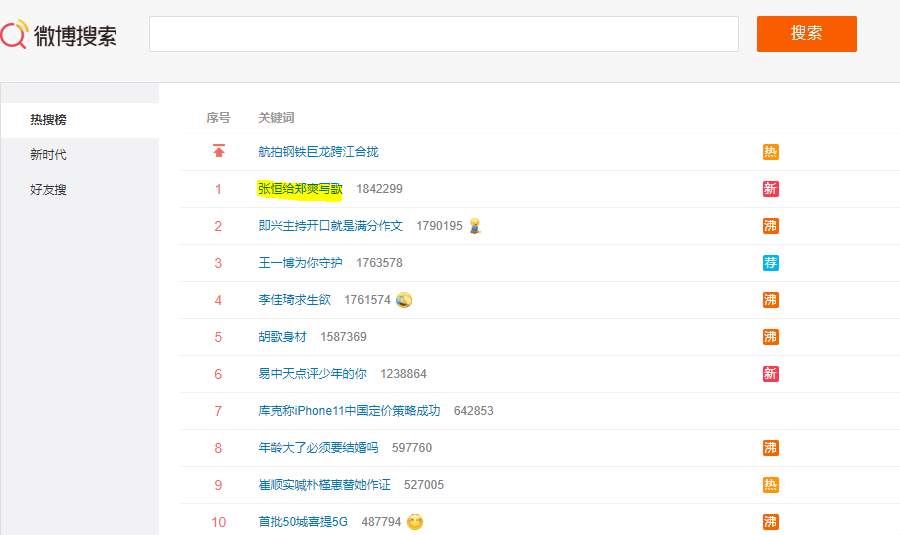Viewport: 900px width, 535px height.
Task: Click the 沸 badge beside 年龄大了必须要结婚吗
Action: point(770,448)
